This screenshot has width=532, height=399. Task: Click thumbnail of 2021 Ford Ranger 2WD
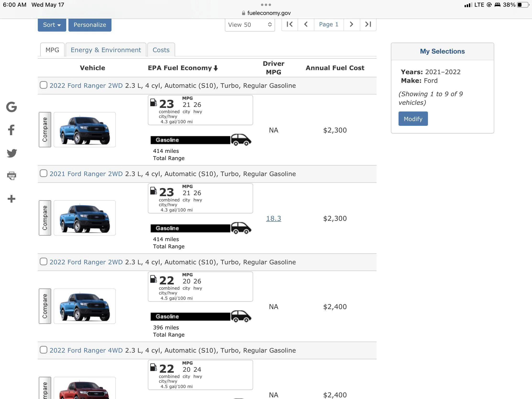pyautogui.click(x=85, y=218)
